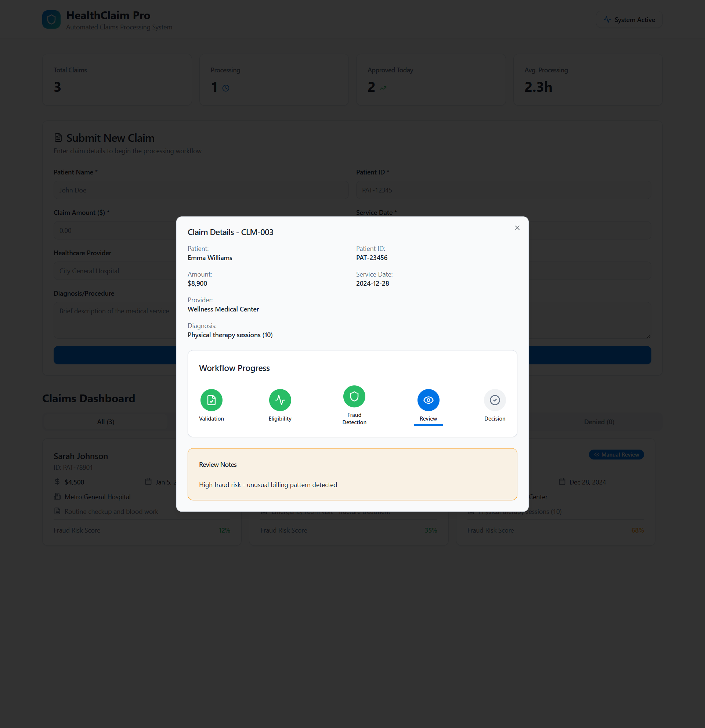Click the document icon beside Submit New Claim

point(58,138)
